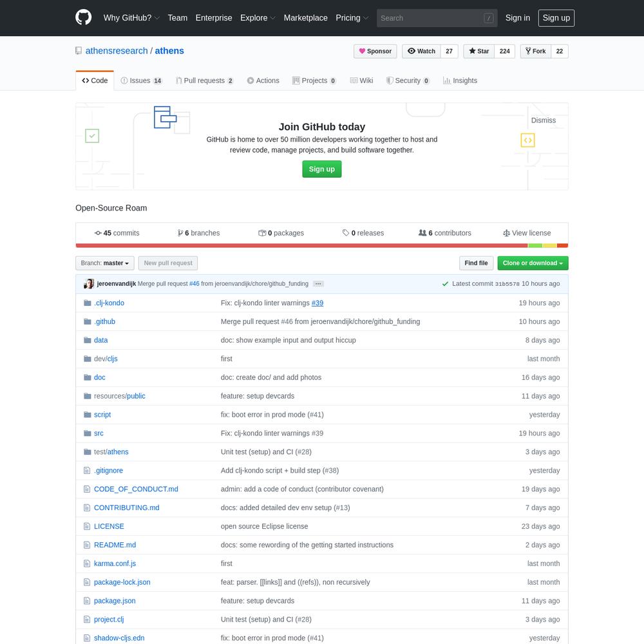The width and height of the screenshot is (644, 644).
Task: Open the Branch: master selector
Action: (x=105, y=263)
